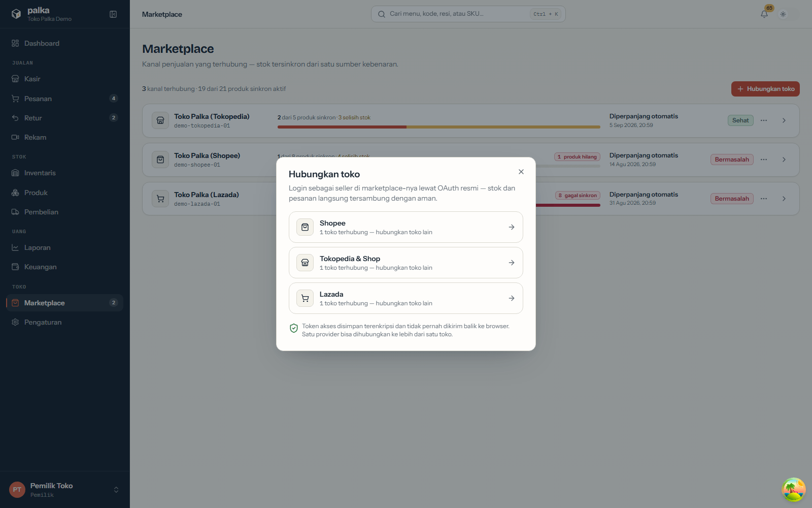Click the Lazada cart icon in list

tap(160, 199)
